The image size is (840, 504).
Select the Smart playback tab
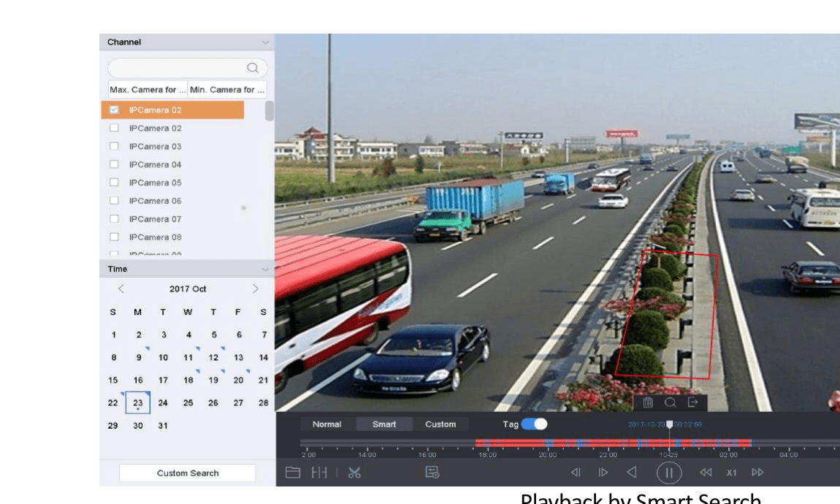point(384,424)
